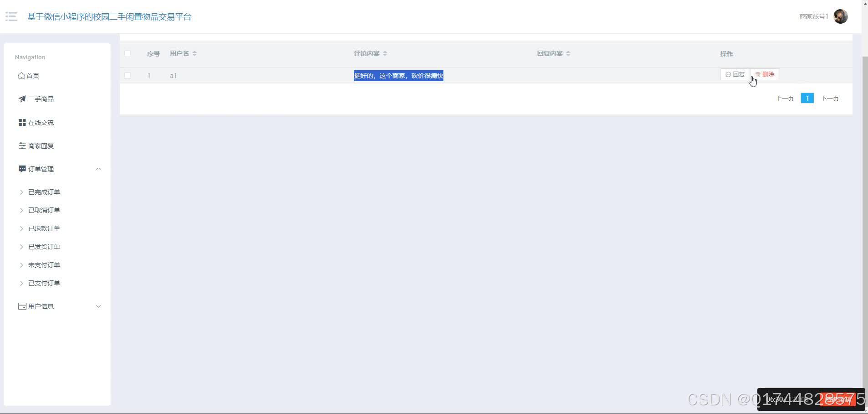Open 已退款订单 submenu item
This screenshot has width=868, height=414.
coord(44,228)
